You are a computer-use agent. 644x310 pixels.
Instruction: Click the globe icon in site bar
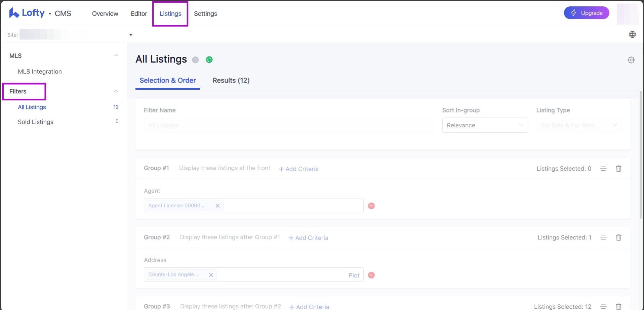(x=632, y=35)
